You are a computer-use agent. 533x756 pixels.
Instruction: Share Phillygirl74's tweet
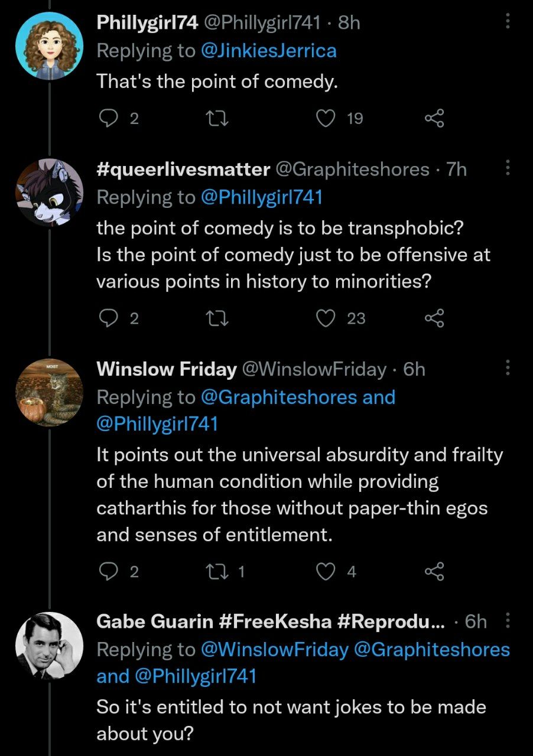(434, 119)
